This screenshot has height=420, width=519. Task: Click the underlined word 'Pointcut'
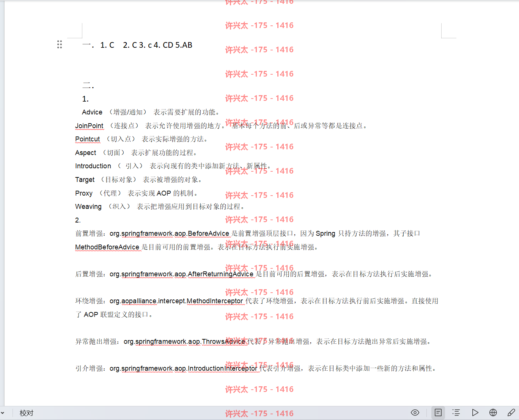click(88, 139)
